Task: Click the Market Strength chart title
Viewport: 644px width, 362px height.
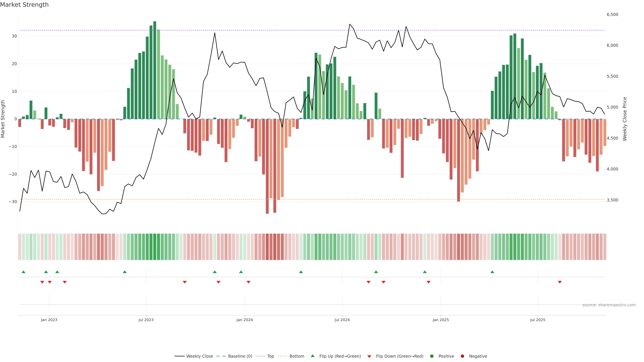Action: click(24, 5)
